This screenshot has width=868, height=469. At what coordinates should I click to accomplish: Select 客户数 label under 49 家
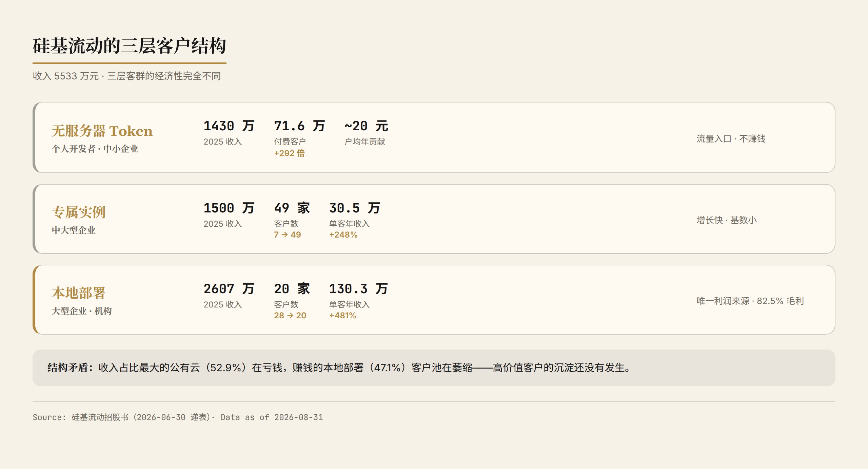point(286,224)
